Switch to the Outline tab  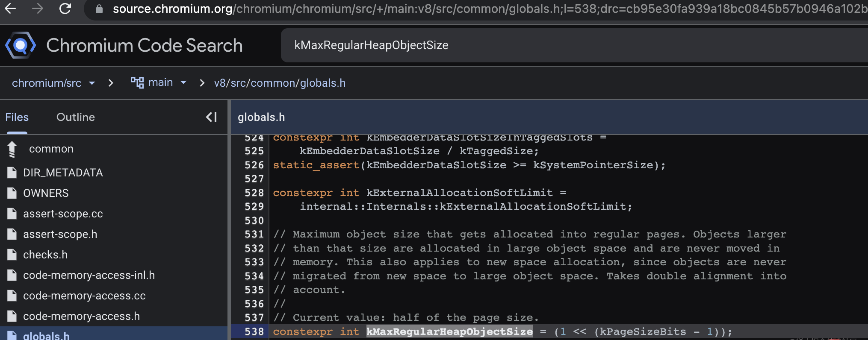click(x=76, y=117)
